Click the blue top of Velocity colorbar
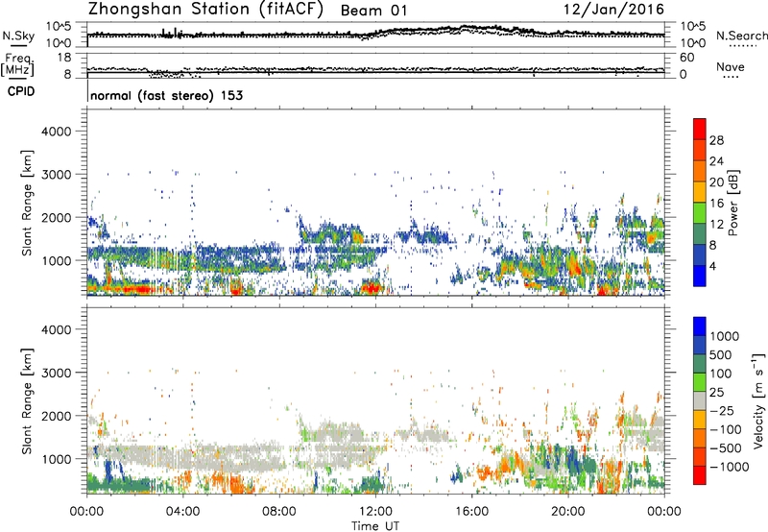This screenshot has height=532, width=768. click(700, 326)
